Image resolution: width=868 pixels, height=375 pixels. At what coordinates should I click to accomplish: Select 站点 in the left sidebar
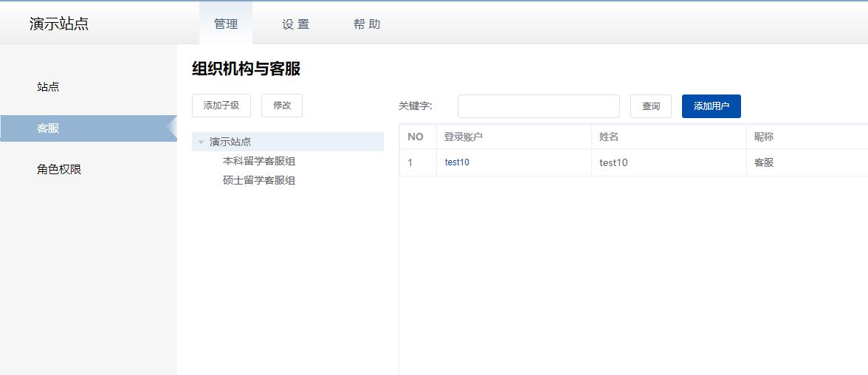point(48,87)
